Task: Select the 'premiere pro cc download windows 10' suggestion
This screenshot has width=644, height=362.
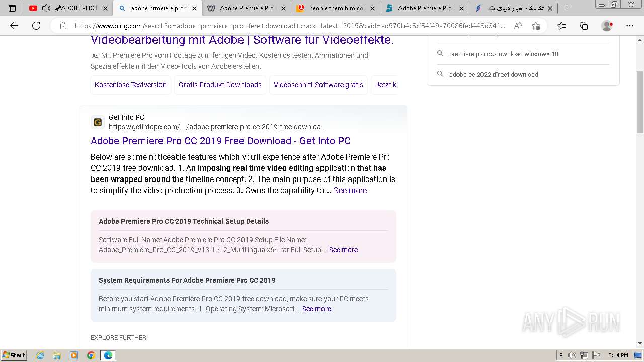Action: point(504,54)
